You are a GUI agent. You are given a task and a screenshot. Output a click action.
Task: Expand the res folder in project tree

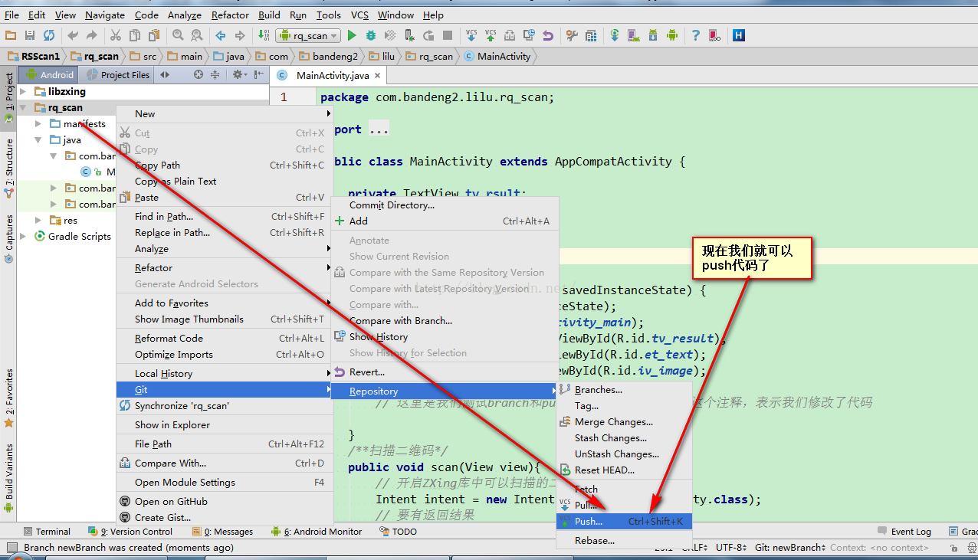[x=38, y=221]
